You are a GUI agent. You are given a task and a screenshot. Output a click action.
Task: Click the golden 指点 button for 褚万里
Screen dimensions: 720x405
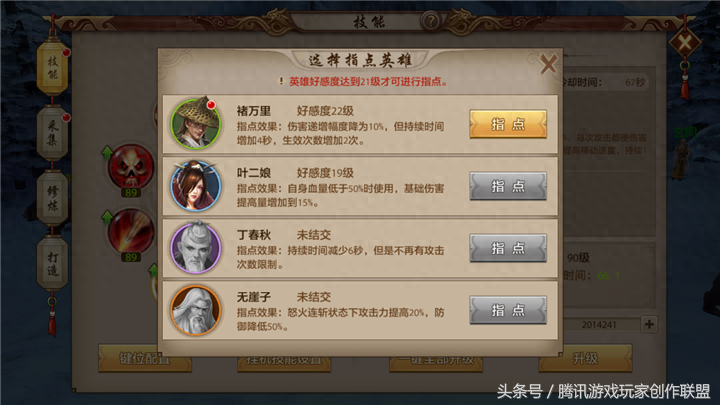(x=508, y=124)
